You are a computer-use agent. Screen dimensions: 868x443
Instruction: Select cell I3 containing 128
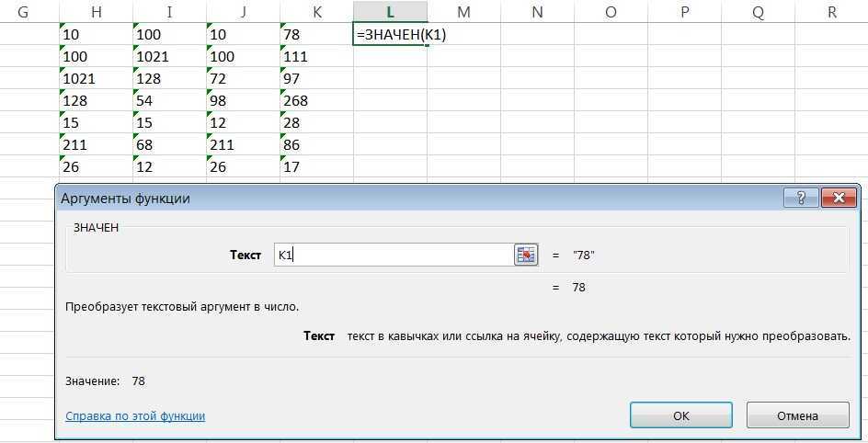click(169, 78)
